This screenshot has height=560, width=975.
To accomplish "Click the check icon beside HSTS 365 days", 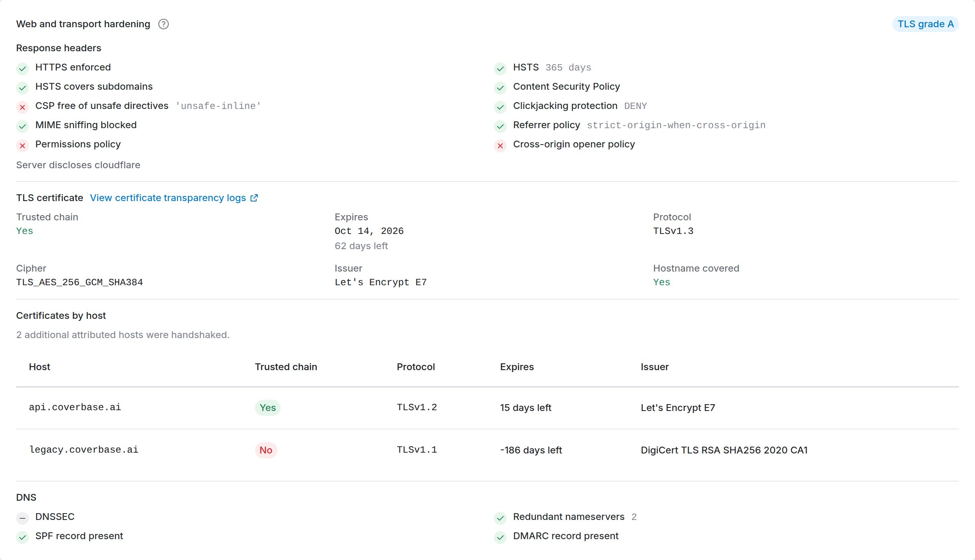I will pos(500,68).
